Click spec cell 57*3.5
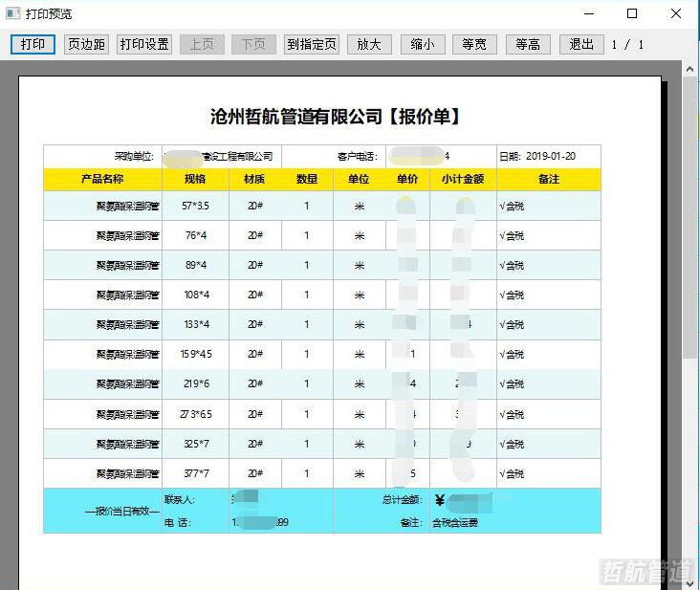Viewport: 700px width, 590px height. coord(195,206)
